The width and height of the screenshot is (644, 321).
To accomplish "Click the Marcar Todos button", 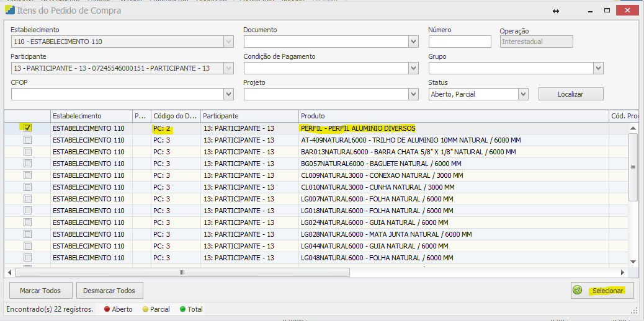I will pyautogui.click(x=40, y=290).
